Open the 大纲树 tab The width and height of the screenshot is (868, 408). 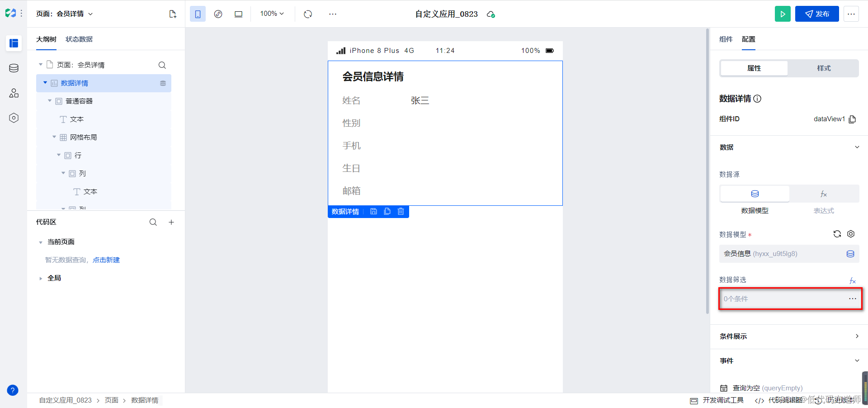click(x=46, y=39)
